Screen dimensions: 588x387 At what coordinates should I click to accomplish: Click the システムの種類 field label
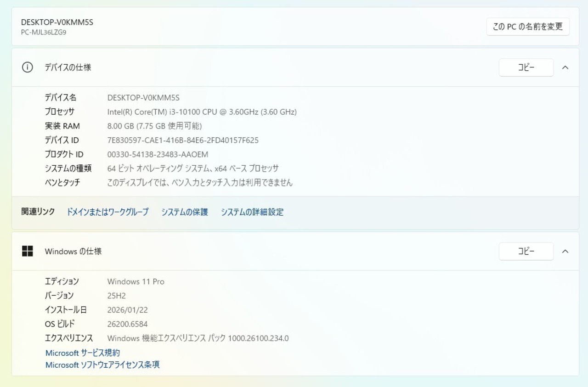point(68,168)
